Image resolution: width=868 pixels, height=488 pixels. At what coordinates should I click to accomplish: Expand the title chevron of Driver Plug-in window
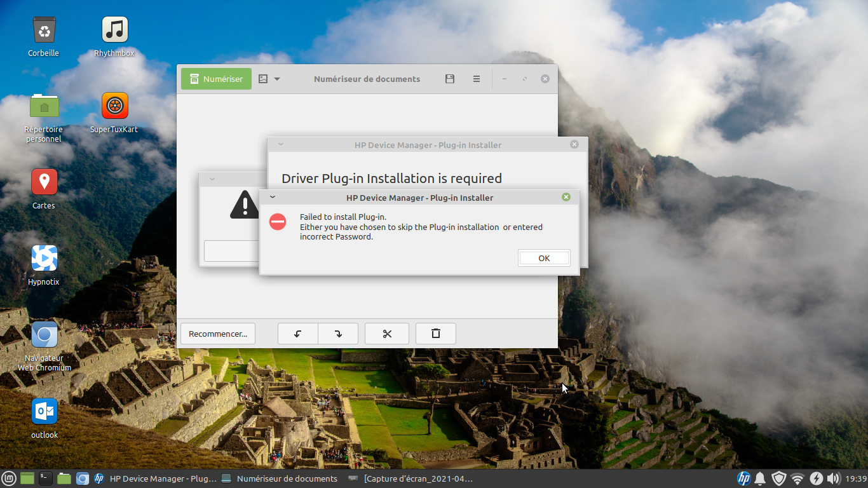(281, 144)
